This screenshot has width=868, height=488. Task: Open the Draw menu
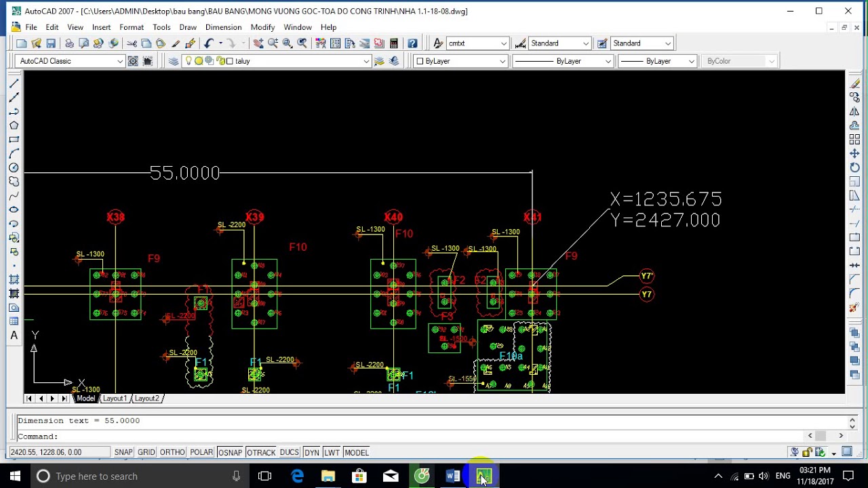point(188,27)
